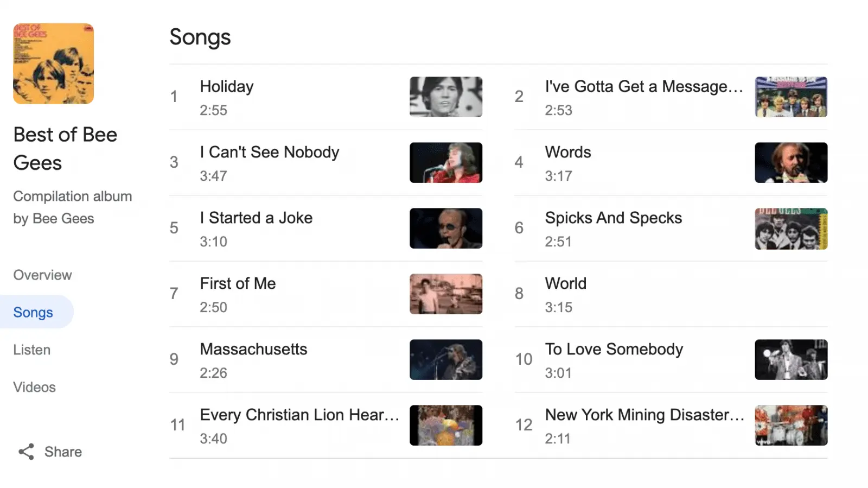Open the Massachusetts song entry

tap(253, 350)
